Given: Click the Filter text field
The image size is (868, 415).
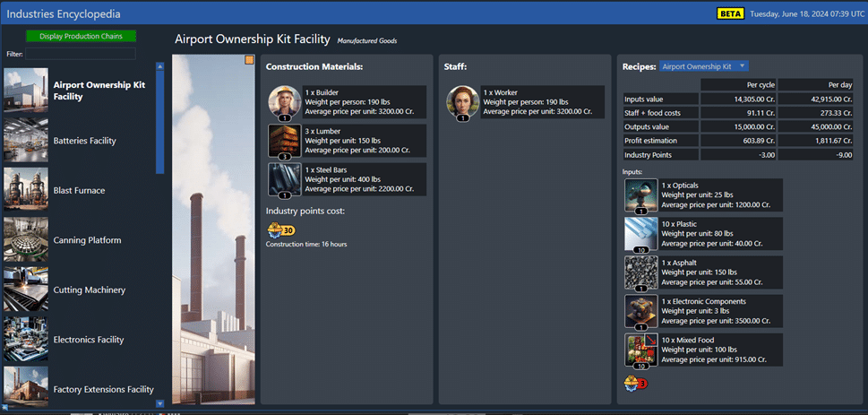Looking at the screenshot, I should 81,54.
